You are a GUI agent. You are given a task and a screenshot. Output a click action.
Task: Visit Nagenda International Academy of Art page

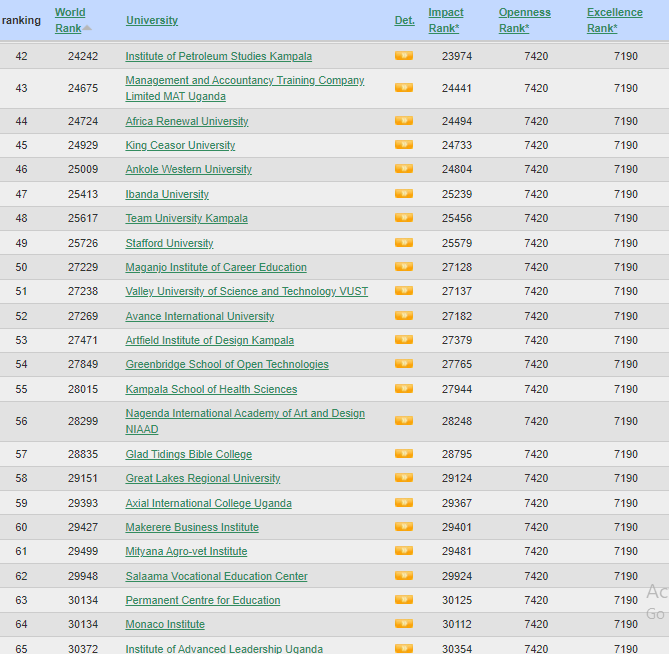pyautogui.click(x=245, y=421)
